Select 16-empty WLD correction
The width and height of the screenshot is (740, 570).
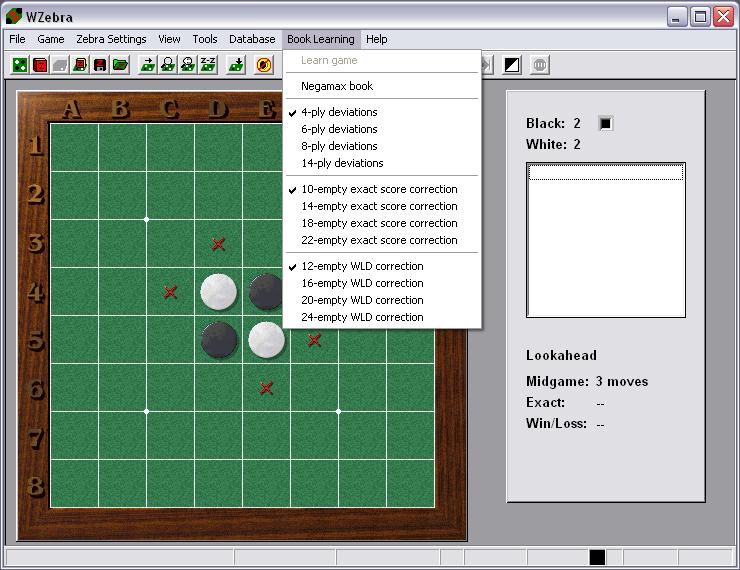tap(382, 283)
